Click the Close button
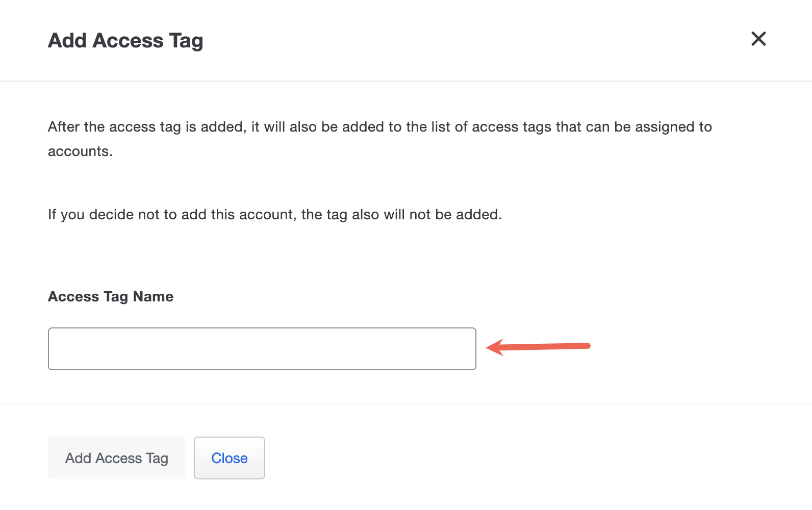 (229, 458)
